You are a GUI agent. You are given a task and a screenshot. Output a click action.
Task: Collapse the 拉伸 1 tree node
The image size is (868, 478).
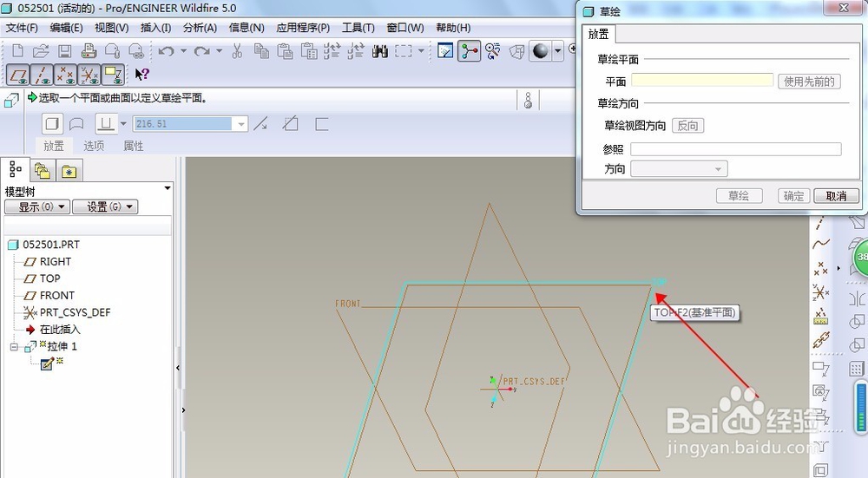(x=14, y=347)
